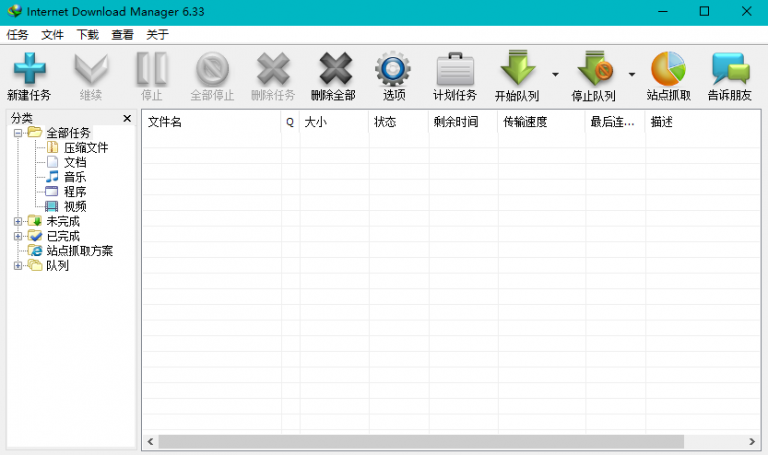Select 站点抓取方案 item
This screenshot has width=768, height=455.
coord(79,251)
